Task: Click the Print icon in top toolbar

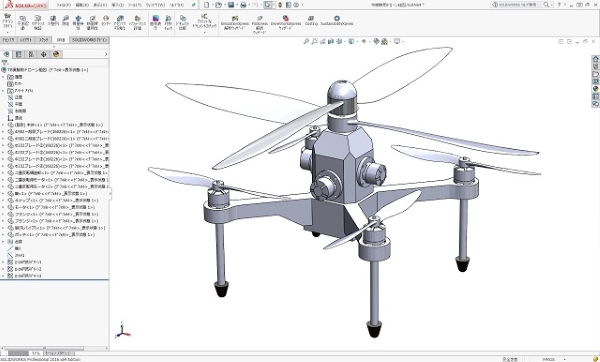Action: pyautogui.click(x=243, y=5)
